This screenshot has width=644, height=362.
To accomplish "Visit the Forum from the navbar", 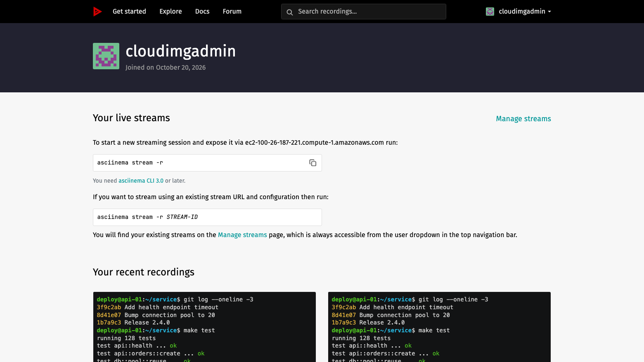I will 232,12.
